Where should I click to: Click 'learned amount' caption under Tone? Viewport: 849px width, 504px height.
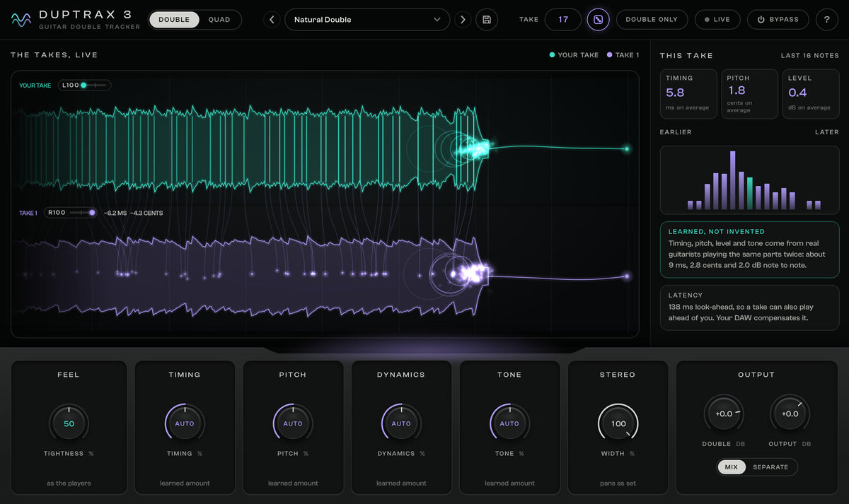pos(509,484)
